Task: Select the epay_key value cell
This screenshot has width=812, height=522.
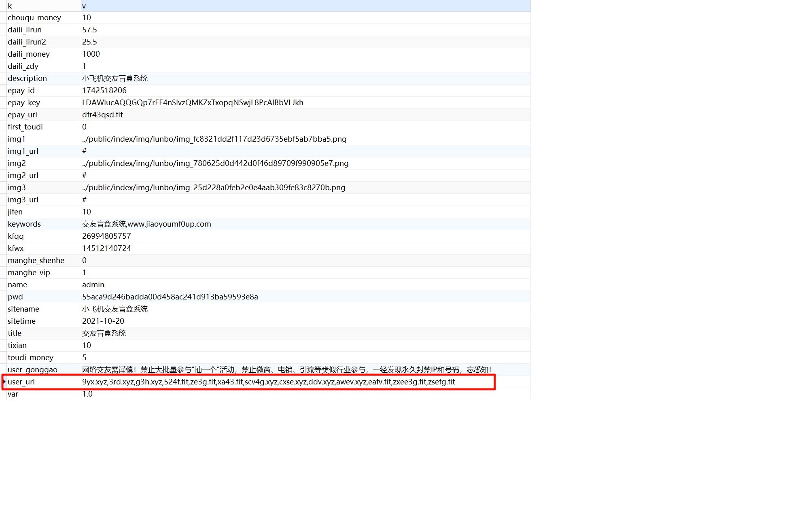Action: point(193,102)
